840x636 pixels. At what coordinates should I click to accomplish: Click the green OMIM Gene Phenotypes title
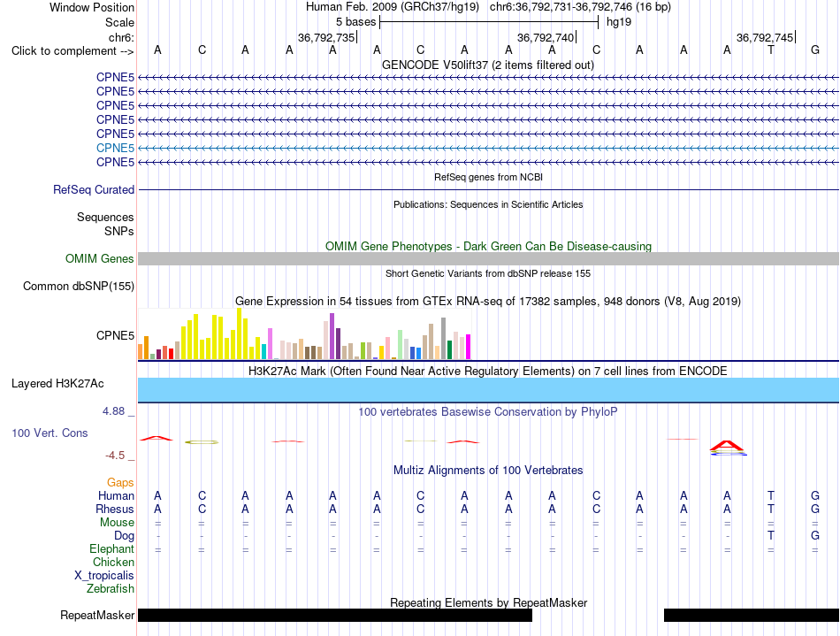pos(489,247)
